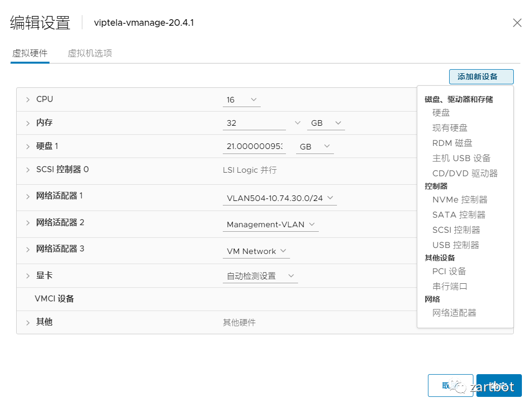Expand the SCSI 控制器 0 row

pos(28,170)
